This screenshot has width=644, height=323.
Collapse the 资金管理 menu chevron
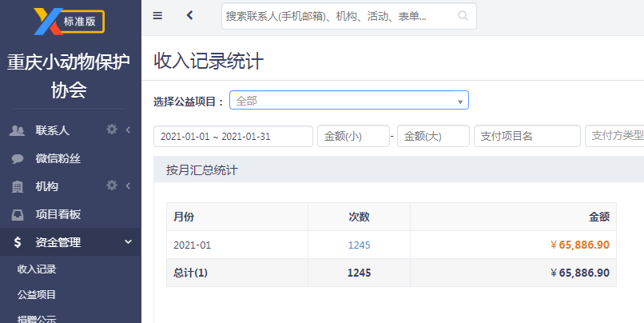point(128,241)
